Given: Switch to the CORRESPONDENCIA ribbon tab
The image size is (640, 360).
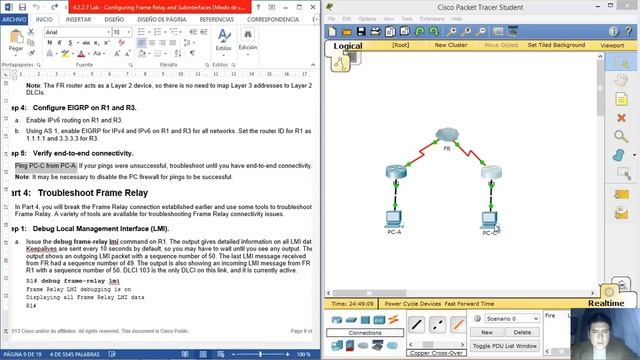Looking at the screenshot, I should pos(273,19).
